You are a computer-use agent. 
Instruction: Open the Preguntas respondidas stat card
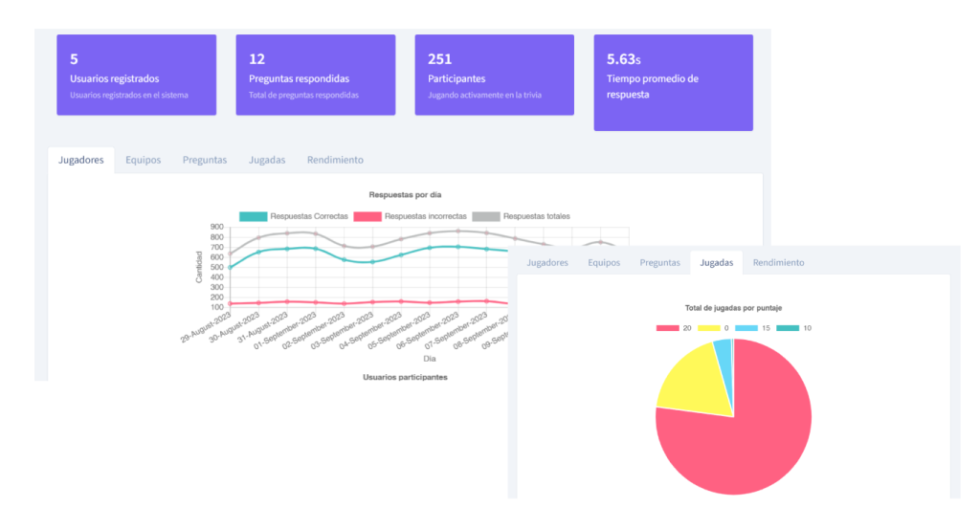point(315,75)
